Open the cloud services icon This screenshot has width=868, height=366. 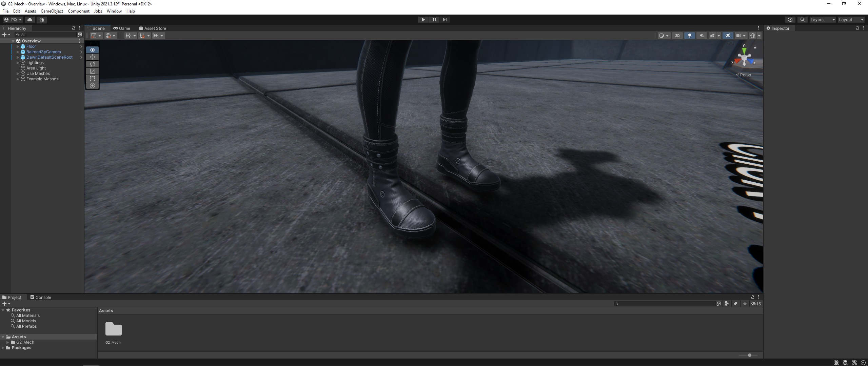[x=30, y=20]
